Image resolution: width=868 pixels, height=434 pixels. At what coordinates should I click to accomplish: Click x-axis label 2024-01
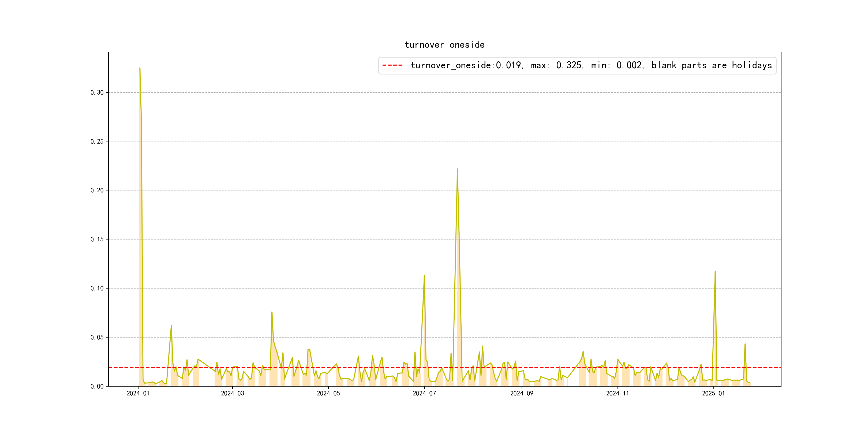[138, 394]
